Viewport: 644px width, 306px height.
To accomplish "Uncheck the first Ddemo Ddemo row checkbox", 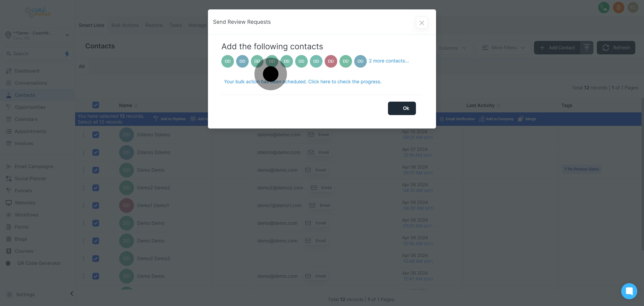I will point(96,135).
